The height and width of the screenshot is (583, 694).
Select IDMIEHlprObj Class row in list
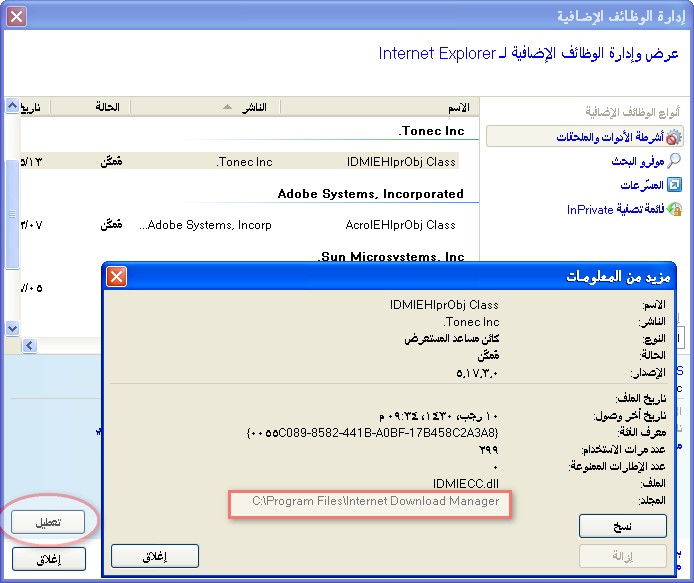coord(239,162)
